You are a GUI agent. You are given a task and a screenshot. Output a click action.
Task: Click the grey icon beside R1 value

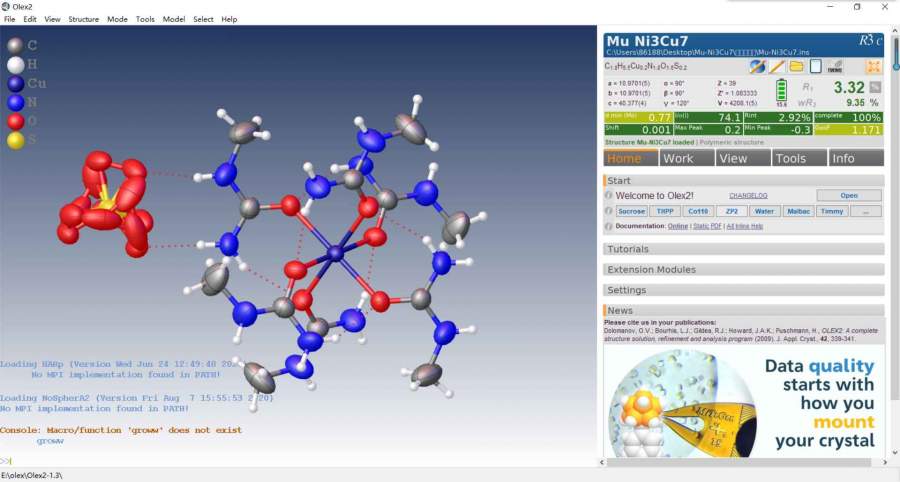pyautogui.click(x=875, y=88)
